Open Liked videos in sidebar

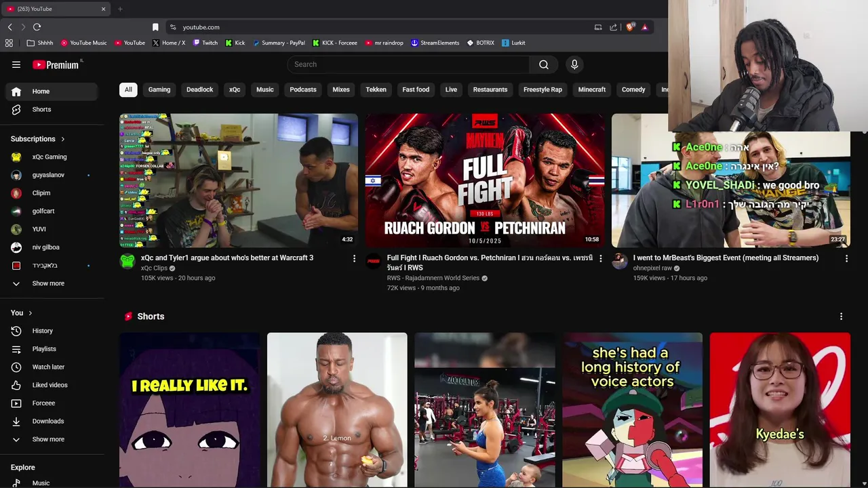52,385
